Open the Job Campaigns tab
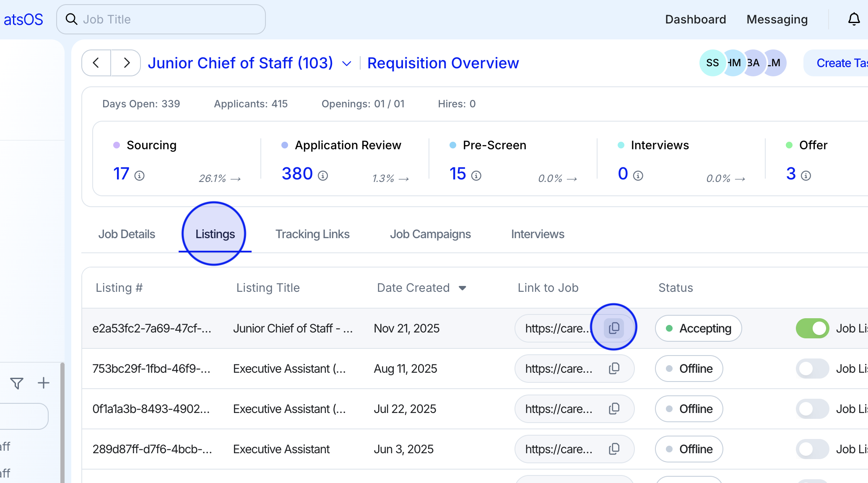The width and height of the screenshot is (868, 483). (430, 234)
